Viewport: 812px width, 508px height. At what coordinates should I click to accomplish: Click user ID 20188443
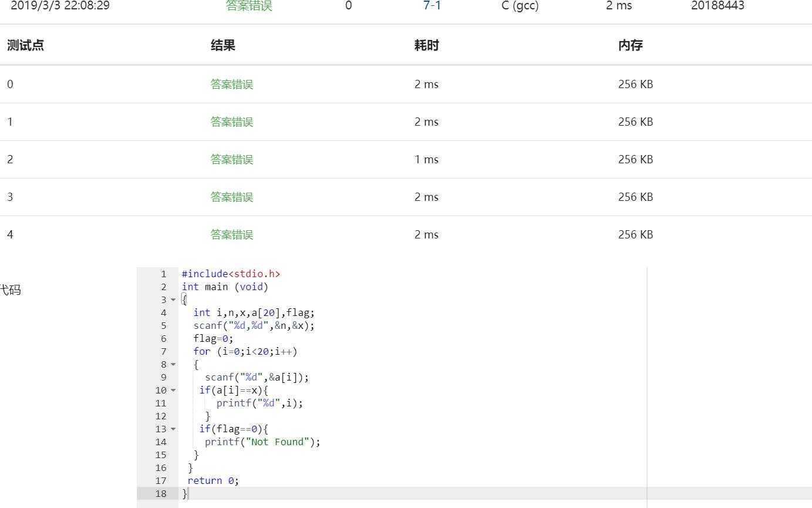717,6
